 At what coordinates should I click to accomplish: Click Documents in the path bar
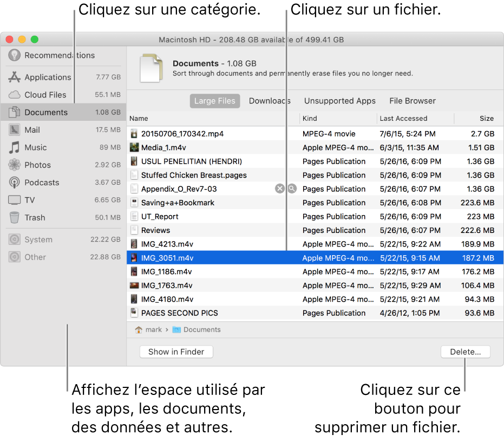point(202,330)
